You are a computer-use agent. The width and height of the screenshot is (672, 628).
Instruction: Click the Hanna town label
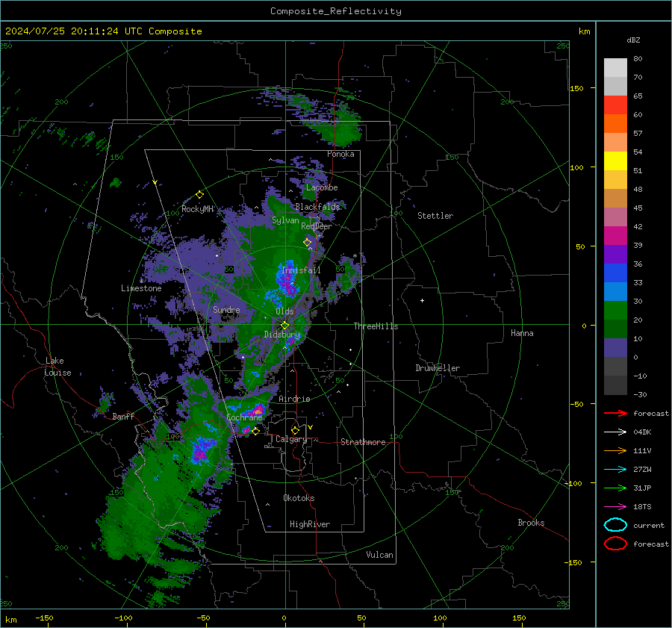pyautogui.click(x=522, y=333)
